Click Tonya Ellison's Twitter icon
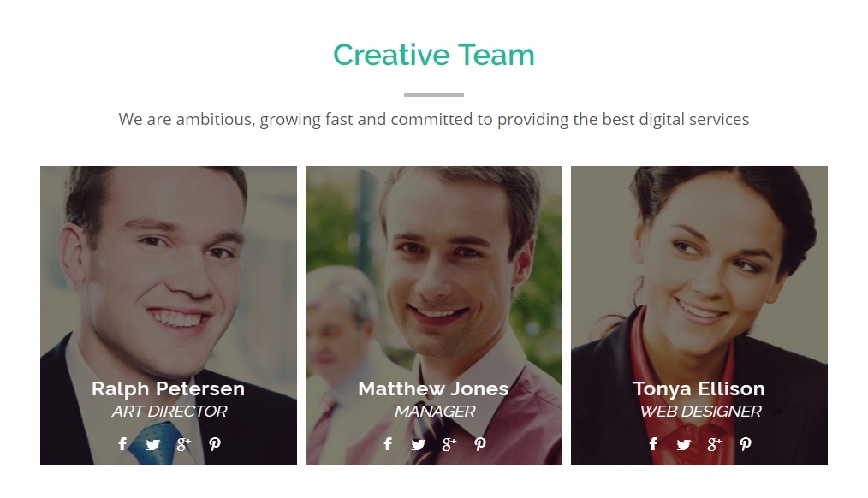Screen dimensions: 868x498 (x=684, y=444)
